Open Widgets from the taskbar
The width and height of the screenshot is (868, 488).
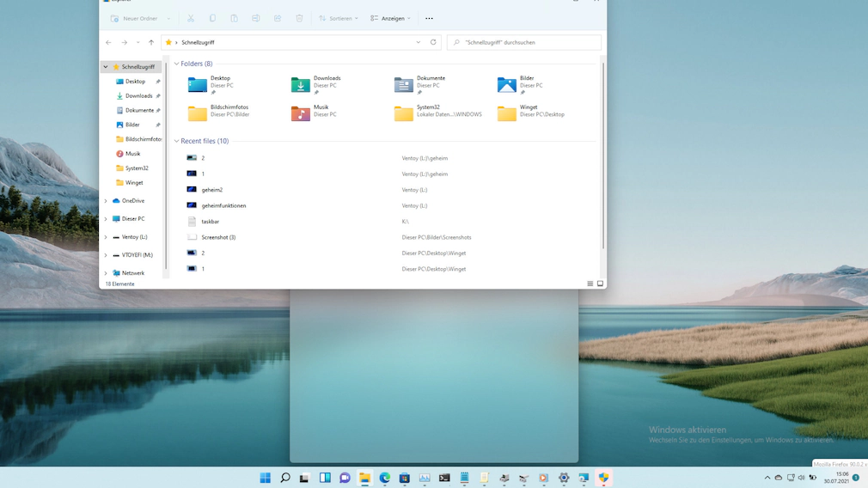(325, 478)
